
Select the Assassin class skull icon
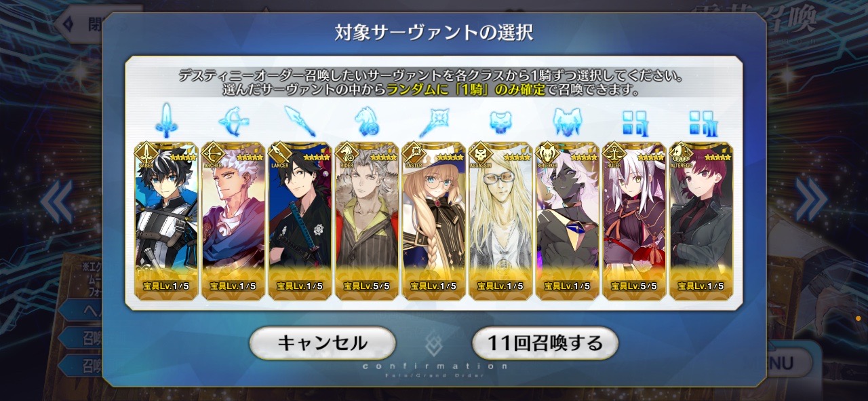500,121
